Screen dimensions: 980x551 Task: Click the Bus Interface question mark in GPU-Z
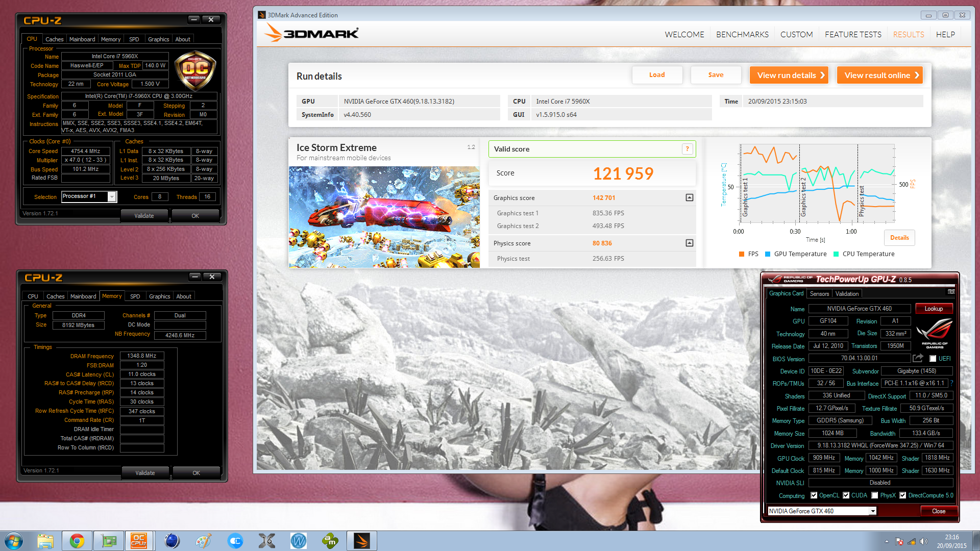(951, 383)
